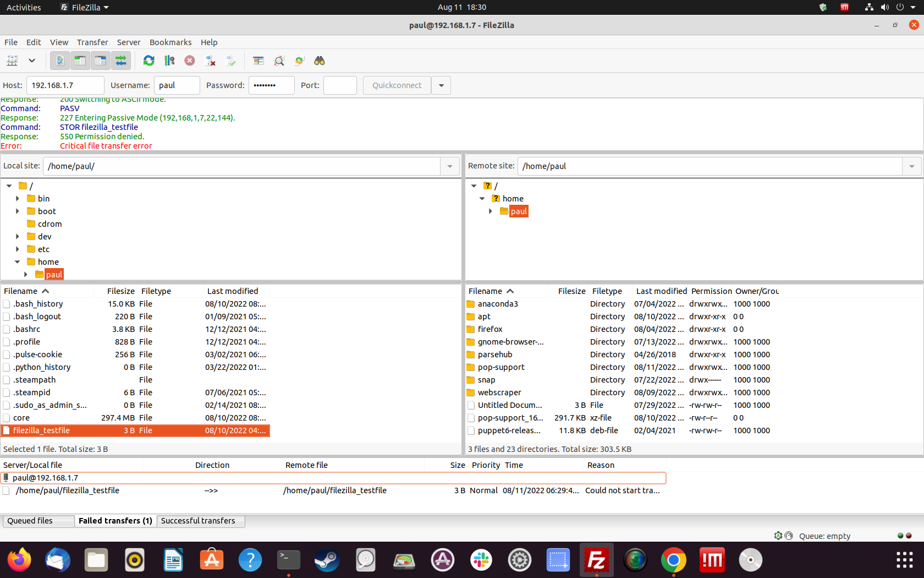
Task: Expand the local dev folder
Action: [18, 236]
